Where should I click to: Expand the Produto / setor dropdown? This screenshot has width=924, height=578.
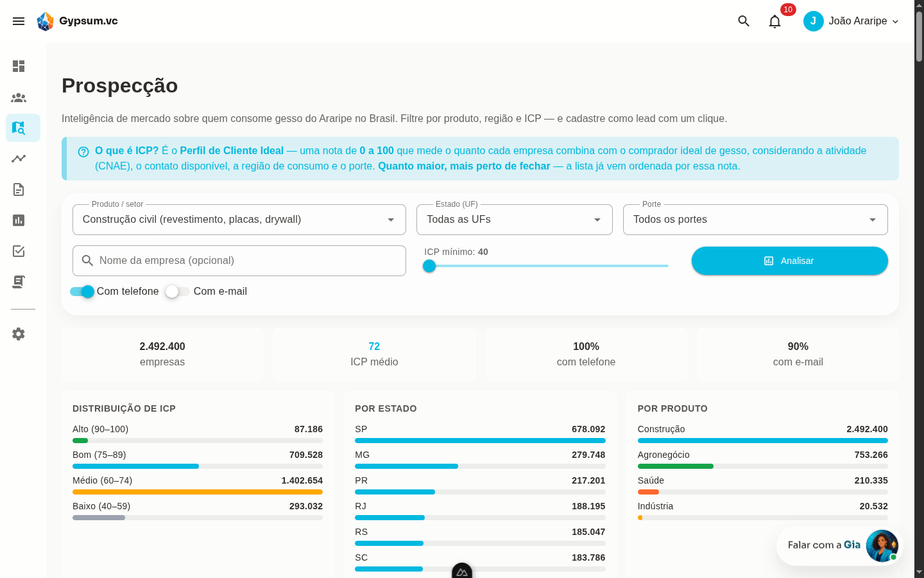point(239,220)
